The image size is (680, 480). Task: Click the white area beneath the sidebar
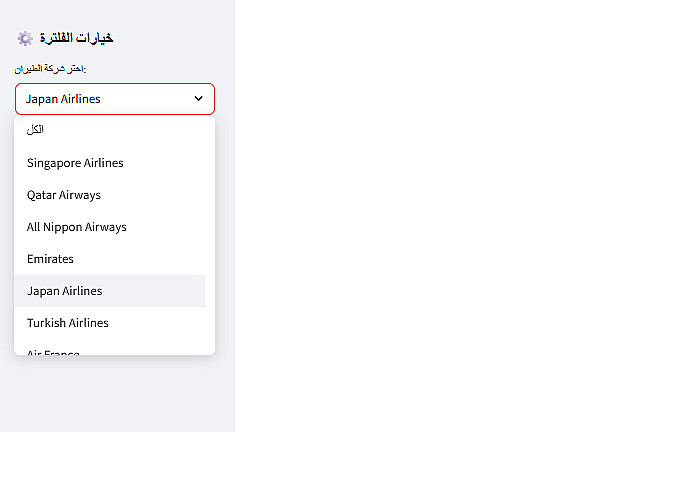tap(115, 456)
